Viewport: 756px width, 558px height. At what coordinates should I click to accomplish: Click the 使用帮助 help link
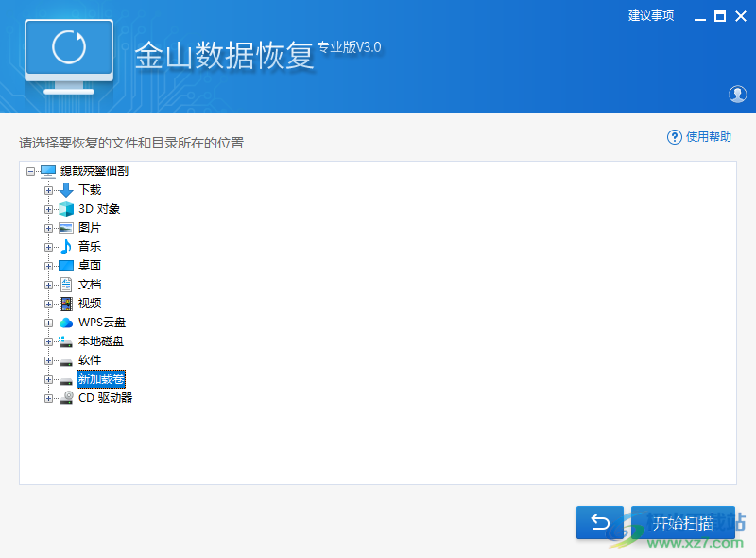point(708,137)
